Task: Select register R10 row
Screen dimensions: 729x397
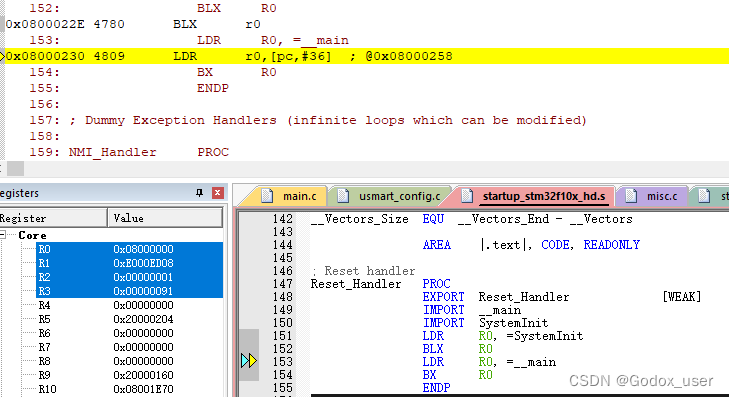Action: point(130,389)
